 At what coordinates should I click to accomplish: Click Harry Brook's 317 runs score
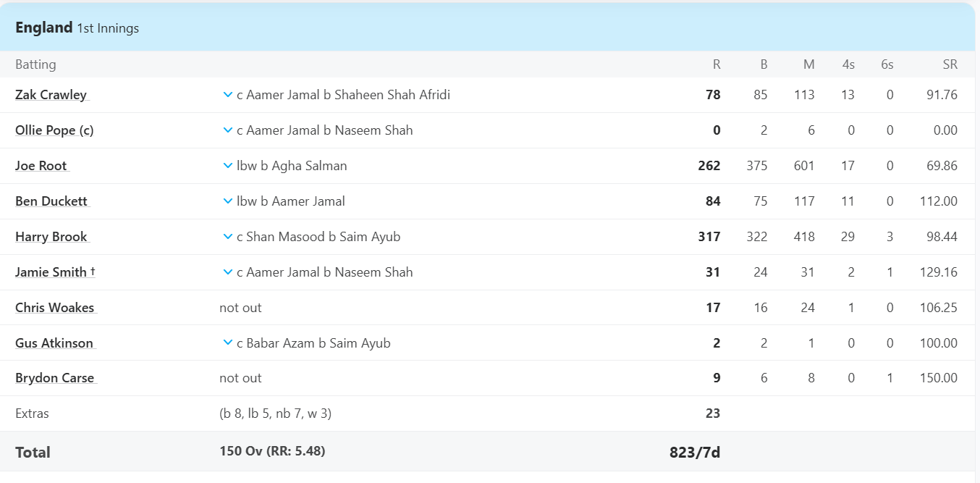(709, 237)
